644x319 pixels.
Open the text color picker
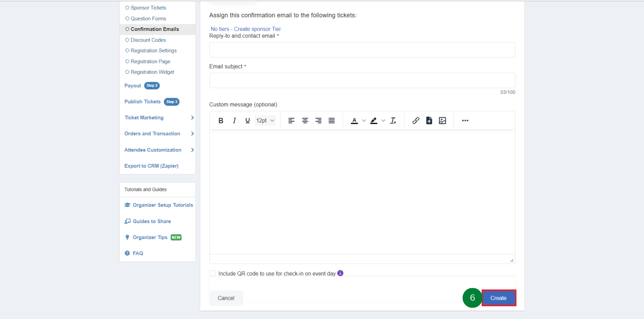pyautogui.click(x=355, y=120)
